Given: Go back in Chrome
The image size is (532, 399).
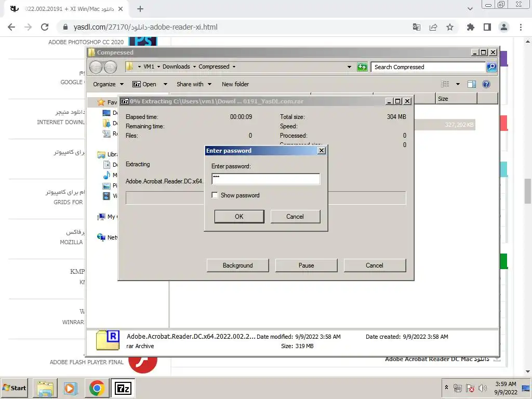Looking at the screenshot, I should [11, 27].
